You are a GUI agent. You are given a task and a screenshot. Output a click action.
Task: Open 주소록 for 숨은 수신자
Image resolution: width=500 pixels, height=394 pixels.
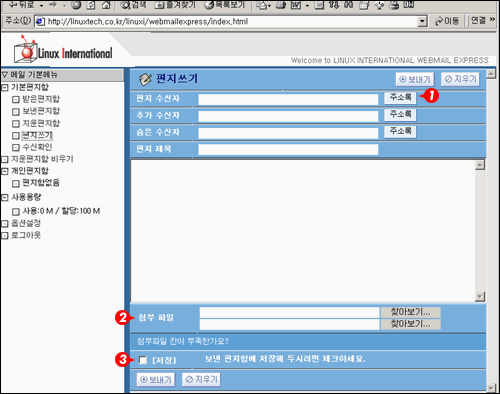point(400,131)
